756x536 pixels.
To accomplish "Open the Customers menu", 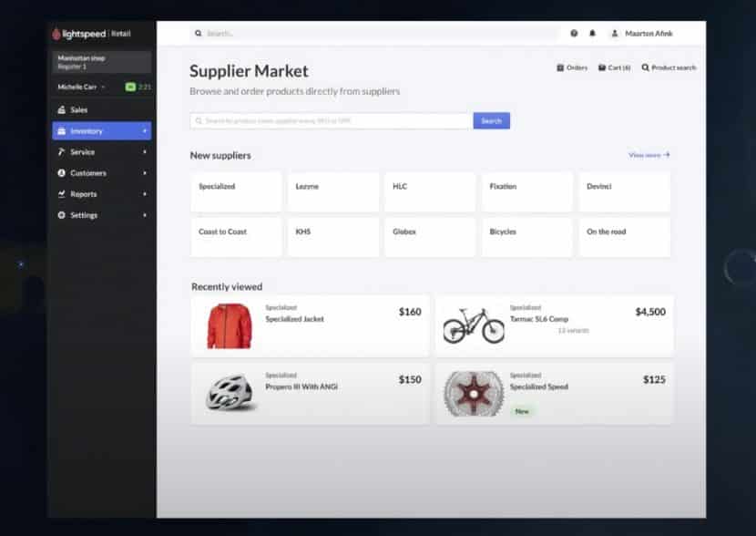I will click(102, 172).
